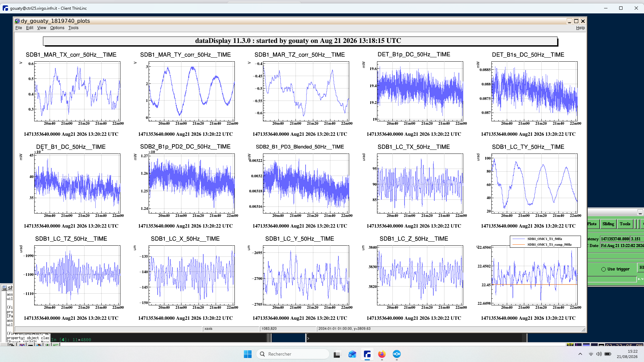644x362 pixels.
Task: Open Firefox from the taskbar
Action: pos(382,354)
